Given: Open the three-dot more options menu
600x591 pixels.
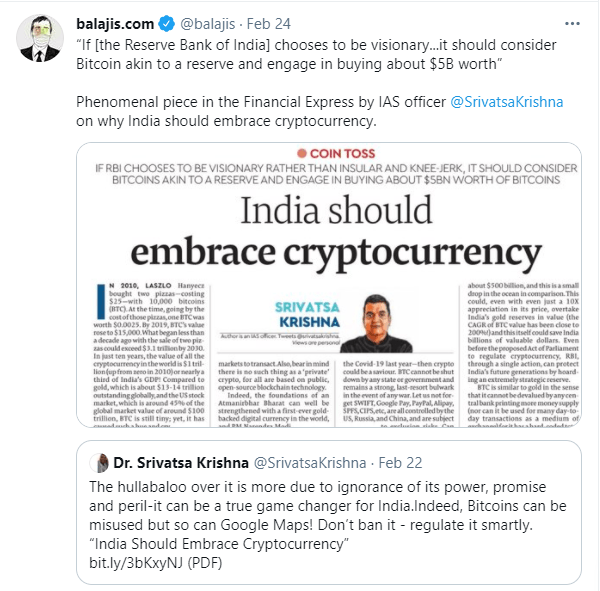Looking at the screenshot, I should [x=569, y=23].
